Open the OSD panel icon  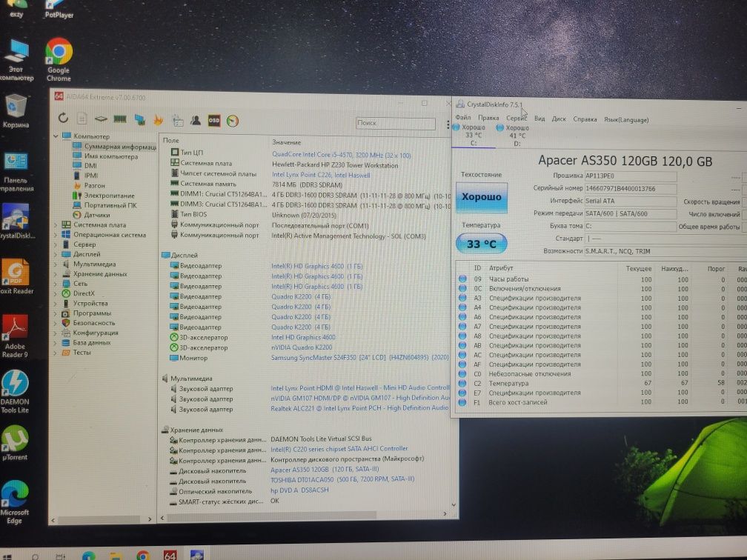pyautogui.click(x=214, y=121)
